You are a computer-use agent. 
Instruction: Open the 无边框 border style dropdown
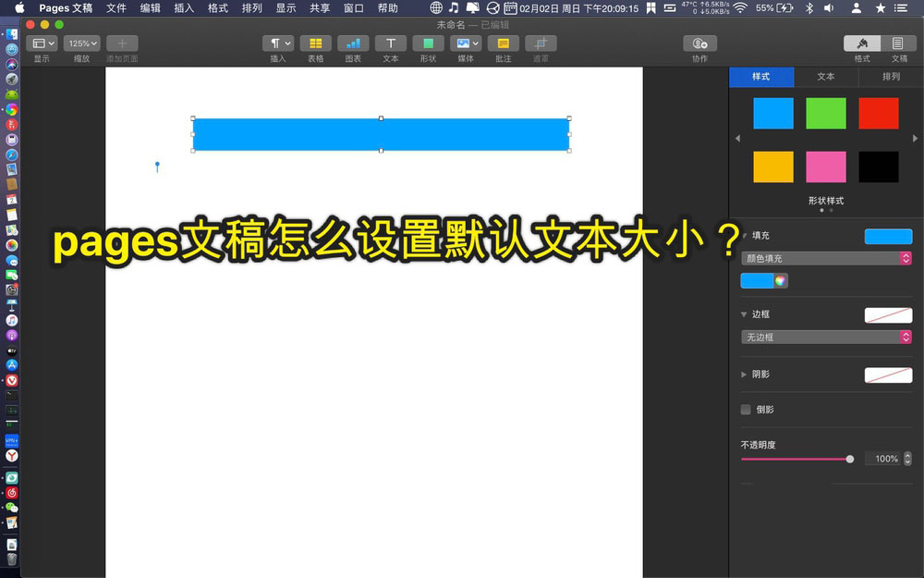tap(825, 337)
